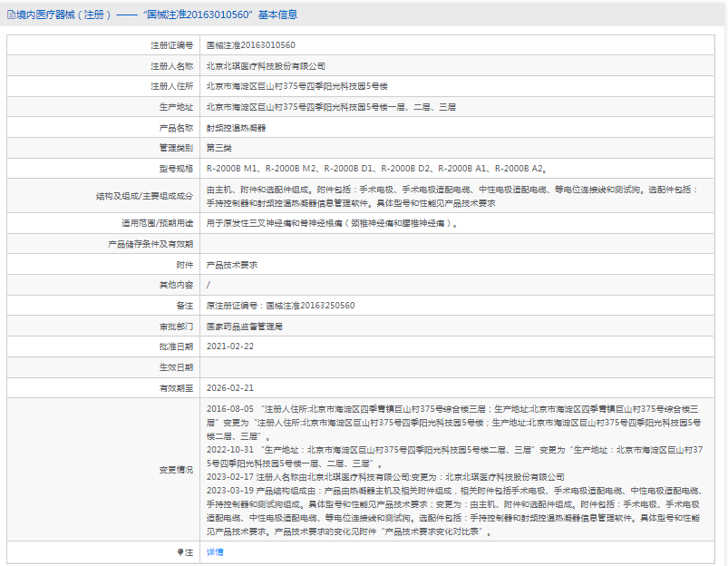This screenshot has height=566, width=728.
Task: Click the 有效期至 row label
Action: pyautogui.click(x=176, y=388)
